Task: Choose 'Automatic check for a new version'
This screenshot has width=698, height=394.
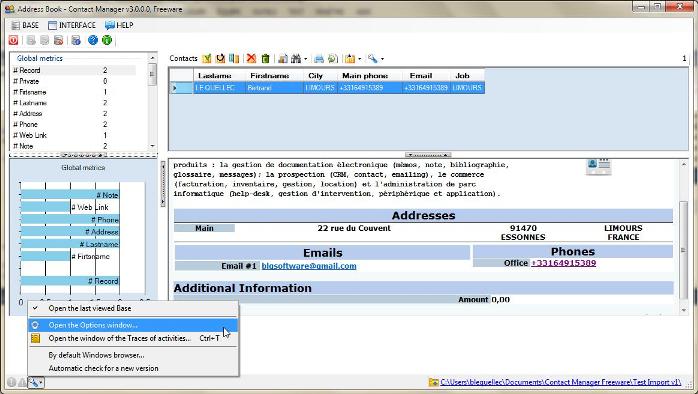Action: tap(133, 368)
